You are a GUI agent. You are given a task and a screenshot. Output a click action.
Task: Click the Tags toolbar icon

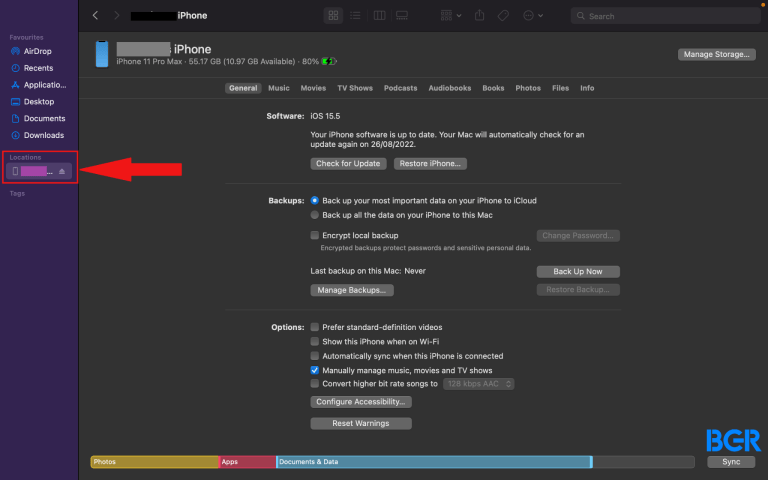pos(503,16)
